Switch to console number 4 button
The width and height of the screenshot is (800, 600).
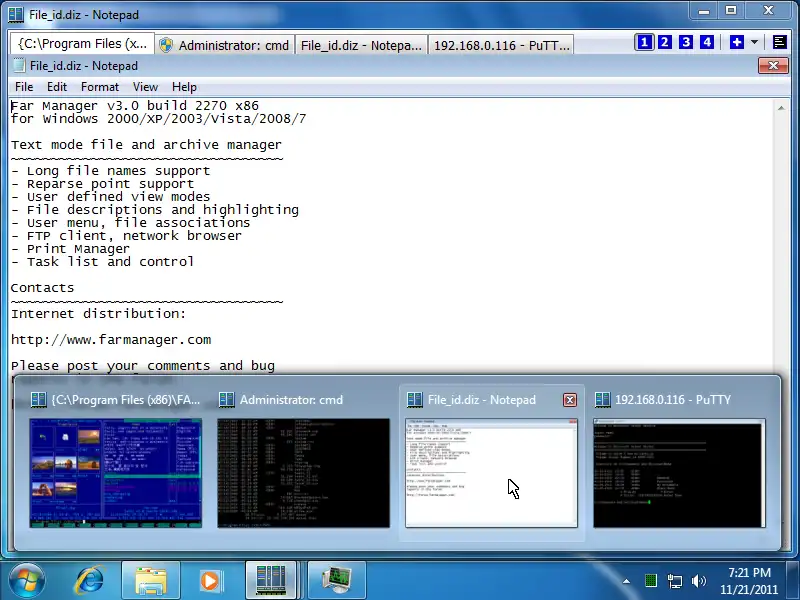click(707, 42)
